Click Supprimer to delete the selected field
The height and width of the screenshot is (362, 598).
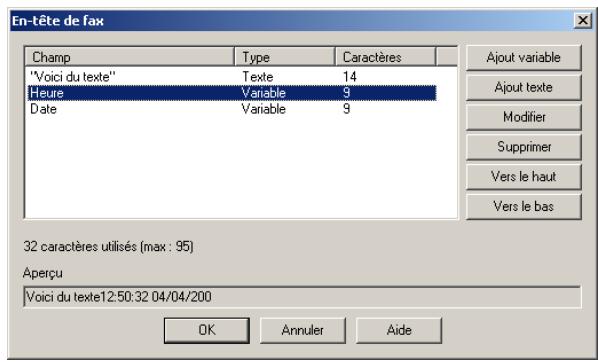click(524, 147)
